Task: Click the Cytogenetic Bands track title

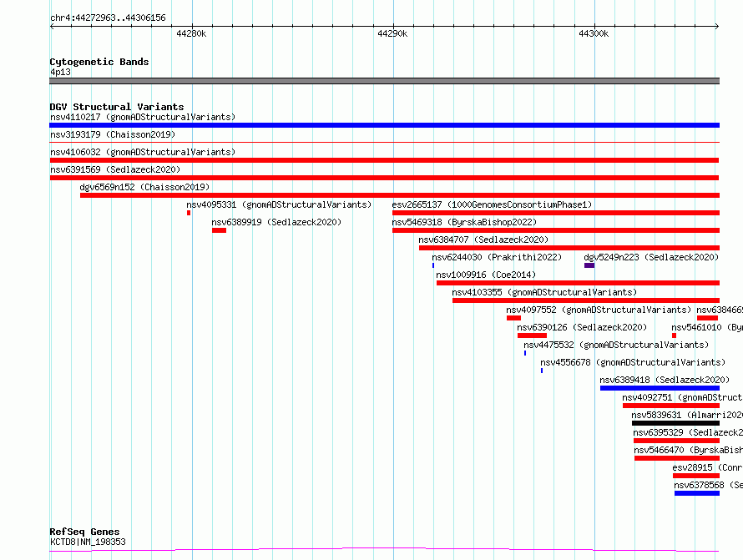Action: pyautogui.click(x=99, y=62)
